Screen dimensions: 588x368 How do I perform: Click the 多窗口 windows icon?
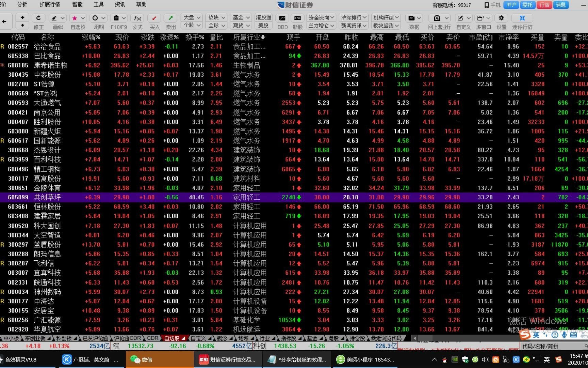click(x=480, y=18)
